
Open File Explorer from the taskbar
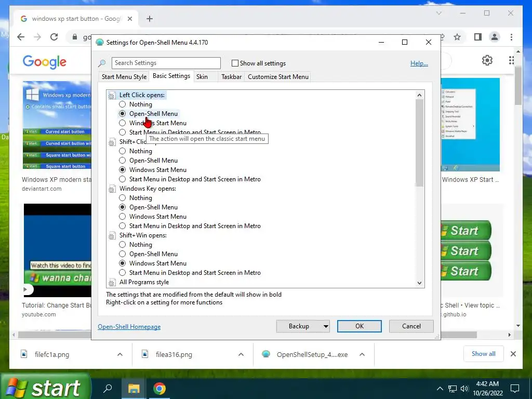point(134,389)
